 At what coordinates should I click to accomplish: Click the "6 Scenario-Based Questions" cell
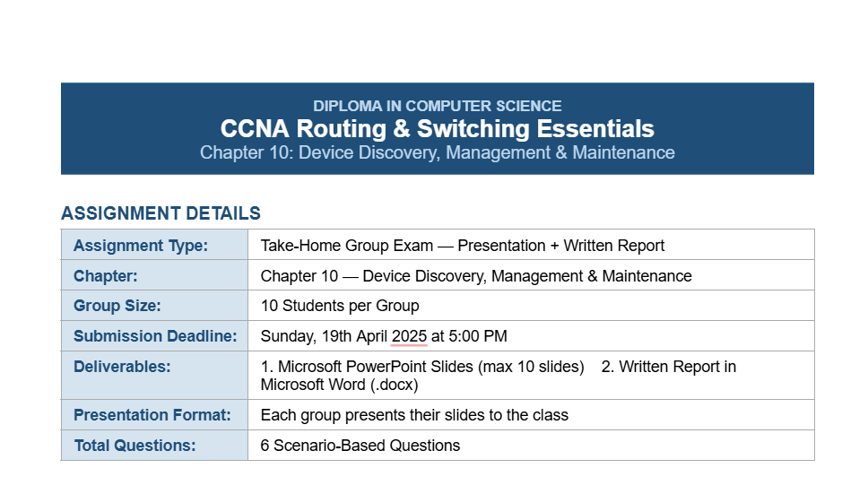pos(360,446)
